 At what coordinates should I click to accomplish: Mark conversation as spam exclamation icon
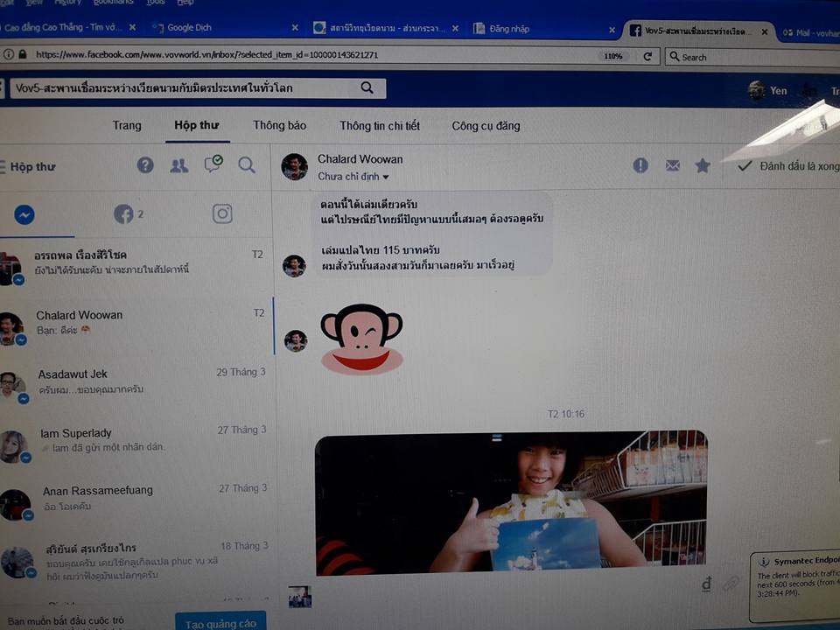640,165
